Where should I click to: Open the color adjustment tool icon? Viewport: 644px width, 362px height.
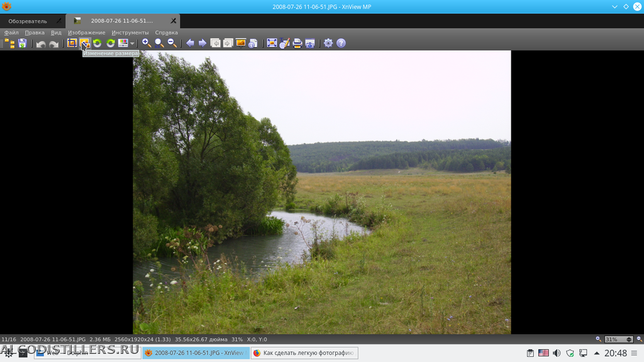(123, 43)
